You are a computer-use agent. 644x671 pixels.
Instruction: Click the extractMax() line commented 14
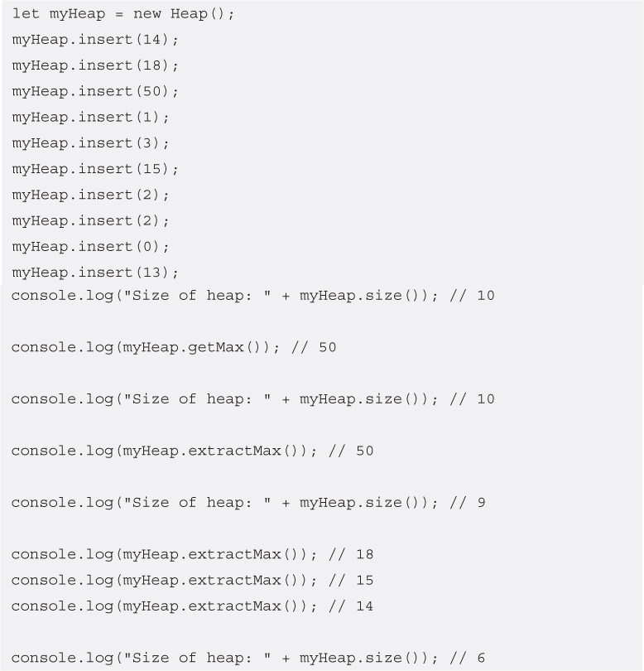coord(192,606)
